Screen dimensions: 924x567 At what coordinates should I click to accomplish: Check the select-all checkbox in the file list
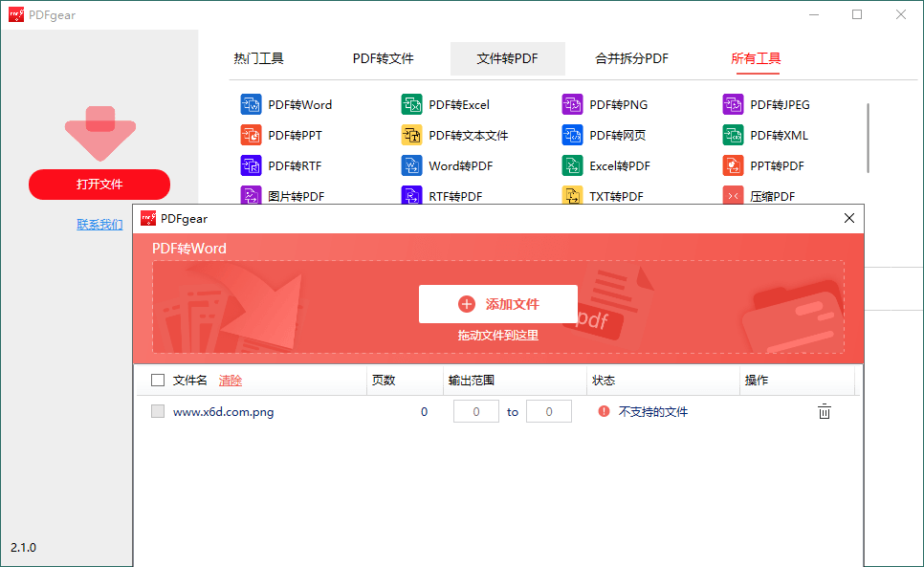pos(158,380)
